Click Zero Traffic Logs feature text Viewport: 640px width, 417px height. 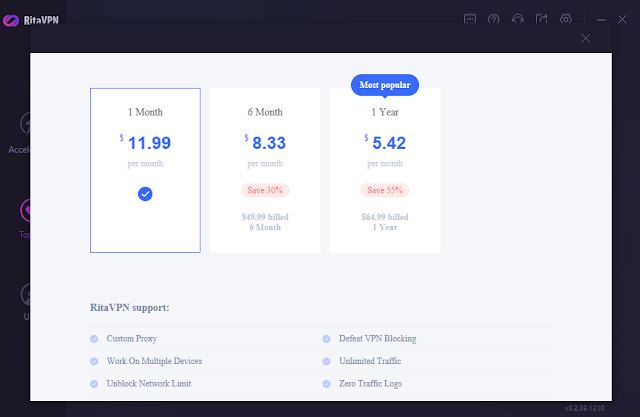(x=370, y=384)
